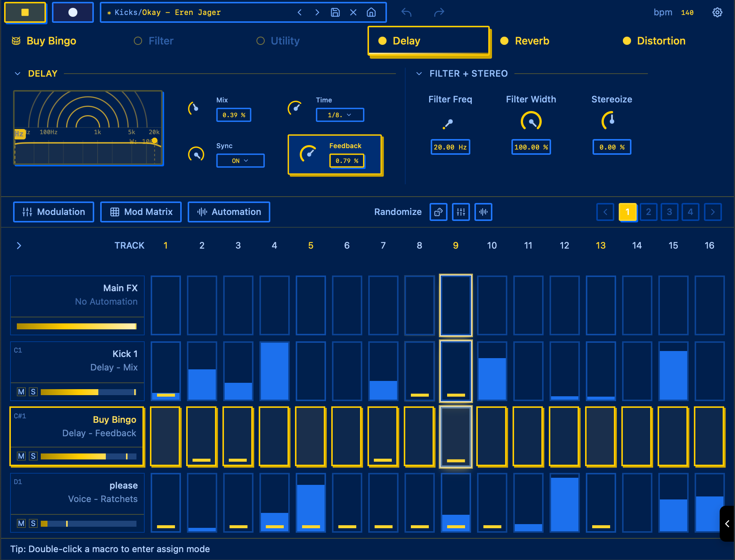Click the dice Randomize icon
This screenshot has width=735, height=560.
point(438,212)
